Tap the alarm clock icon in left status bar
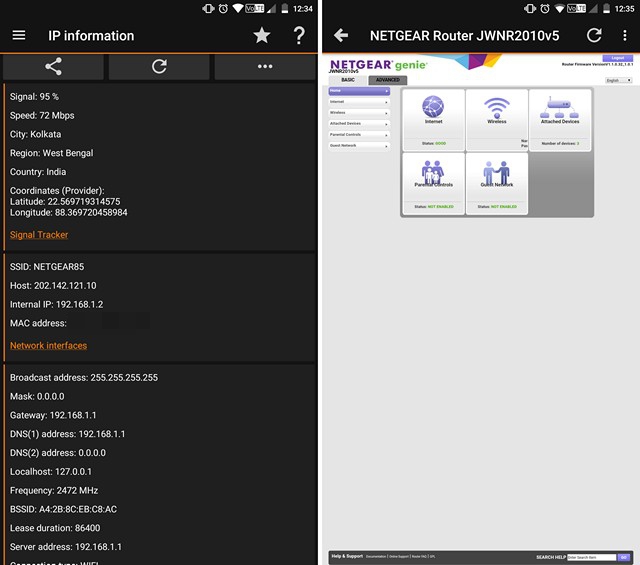The width and height of the screenshot is (640, 565). 223,9
